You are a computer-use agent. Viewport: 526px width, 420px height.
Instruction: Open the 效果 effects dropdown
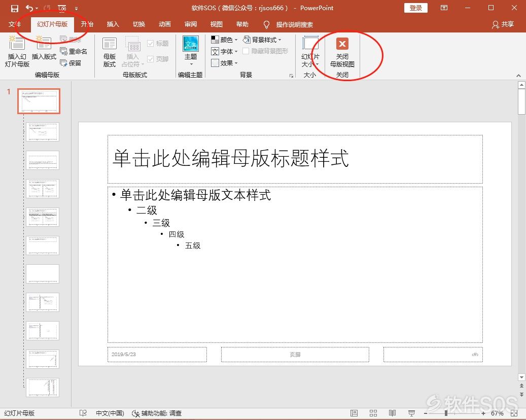point(224,63)
